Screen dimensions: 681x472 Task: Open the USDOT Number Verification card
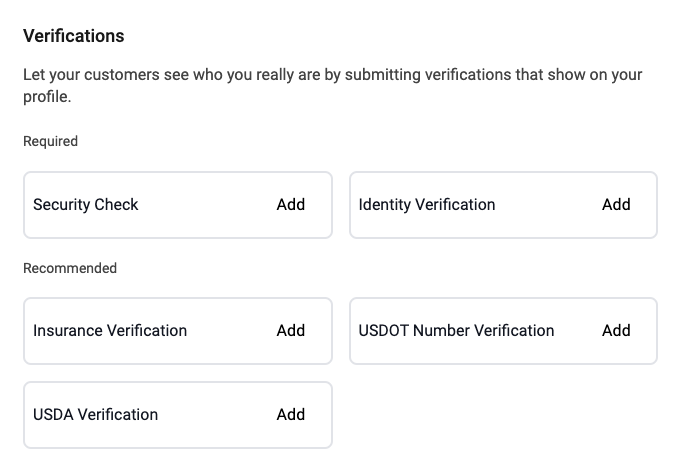[503, 331]
